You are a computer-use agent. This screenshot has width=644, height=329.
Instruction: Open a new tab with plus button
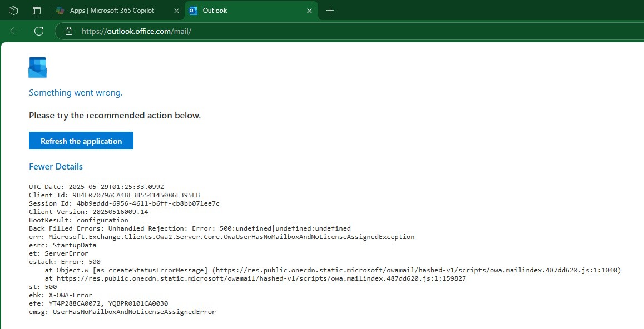pyautogui.click(x=330, y=11)
